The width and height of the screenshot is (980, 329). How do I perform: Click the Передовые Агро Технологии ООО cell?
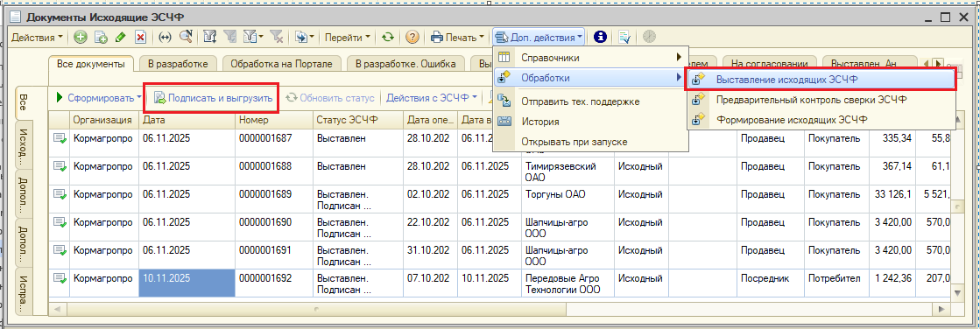[x=567, y=283]
